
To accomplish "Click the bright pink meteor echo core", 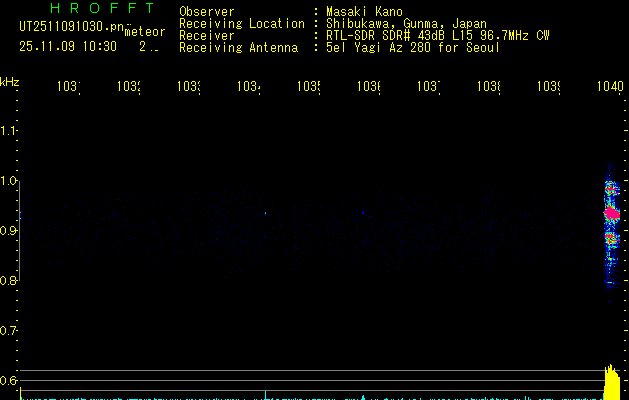I will point(612,213).
